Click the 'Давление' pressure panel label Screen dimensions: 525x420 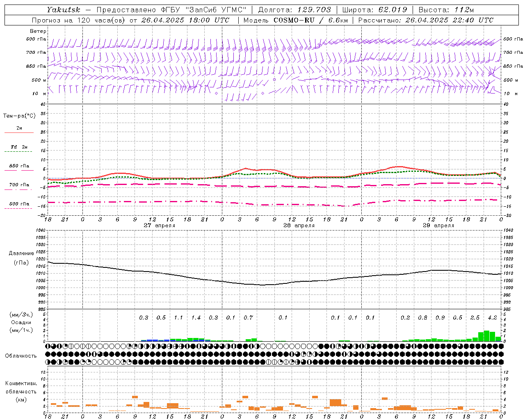coord(21,253)
